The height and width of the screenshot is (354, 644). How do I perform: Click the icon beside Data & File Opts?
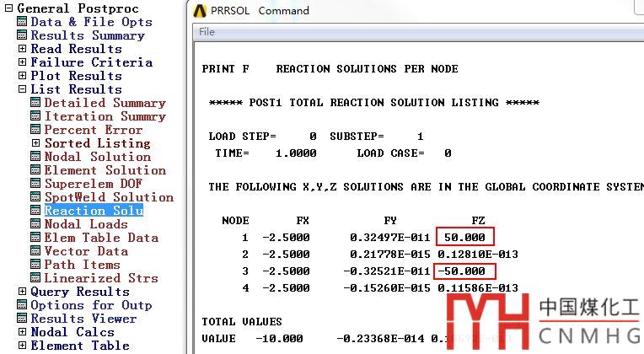pyautogui.click(x=23, y=22)
